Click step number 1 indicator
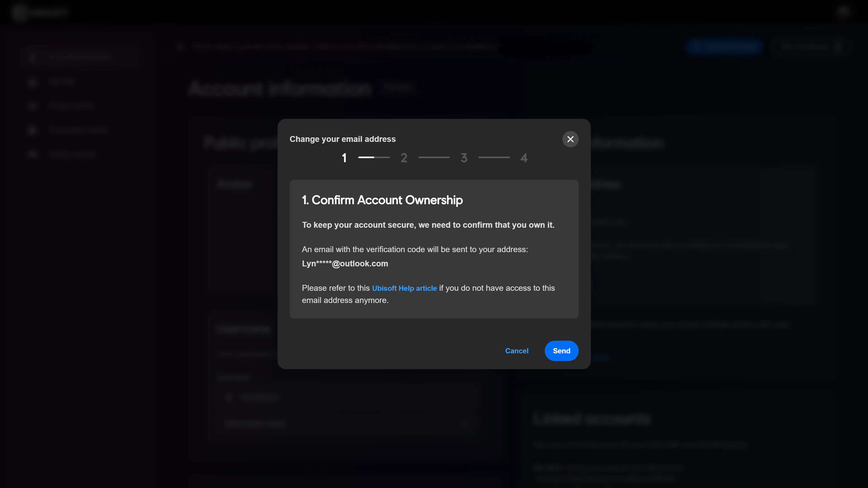 (344, 158)
